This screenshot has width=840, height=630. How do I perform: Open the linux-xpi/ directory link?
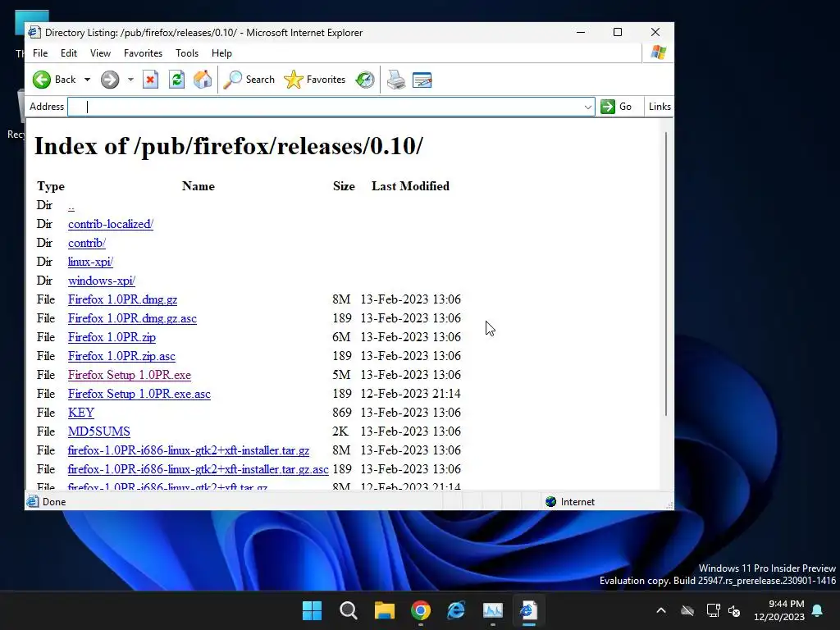pyautogui.click(x=90, y=262)
